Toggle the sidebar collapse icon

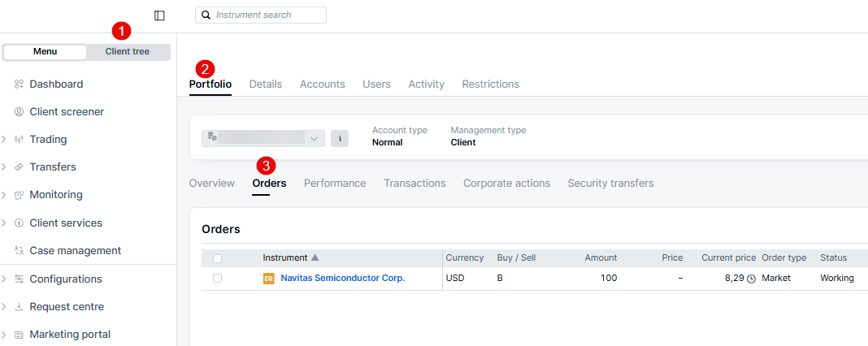coord(159,15)
